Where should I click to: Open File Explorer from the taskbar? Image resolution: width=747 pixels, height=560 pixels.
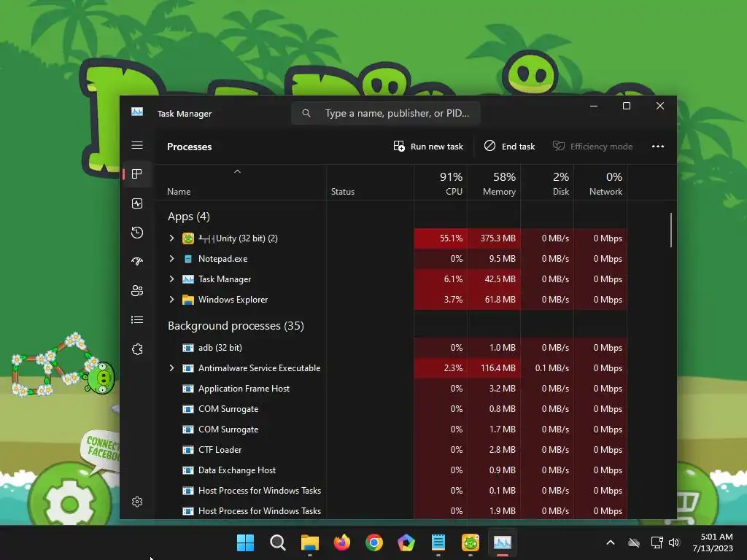309,542
